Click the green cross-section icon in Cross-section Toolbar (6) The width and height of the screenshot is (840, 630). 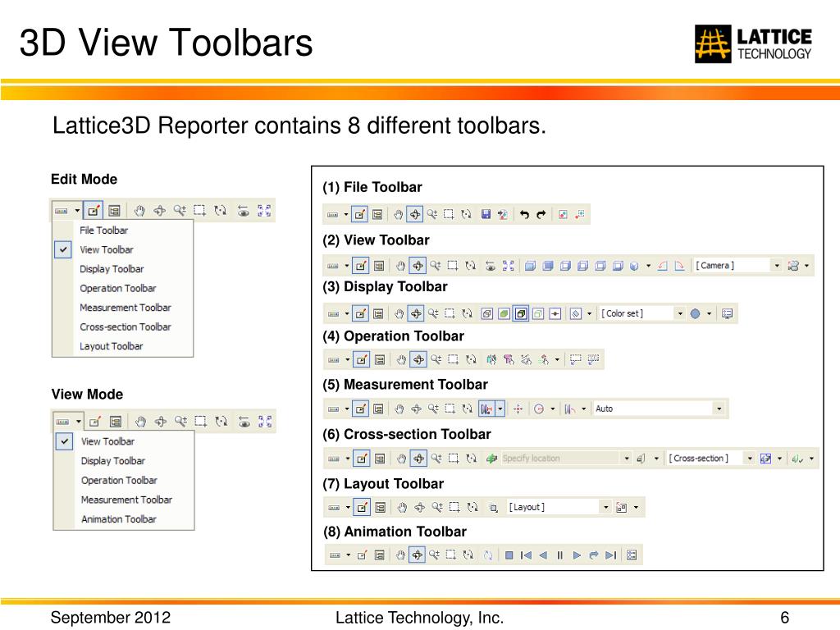click(491, 458)
